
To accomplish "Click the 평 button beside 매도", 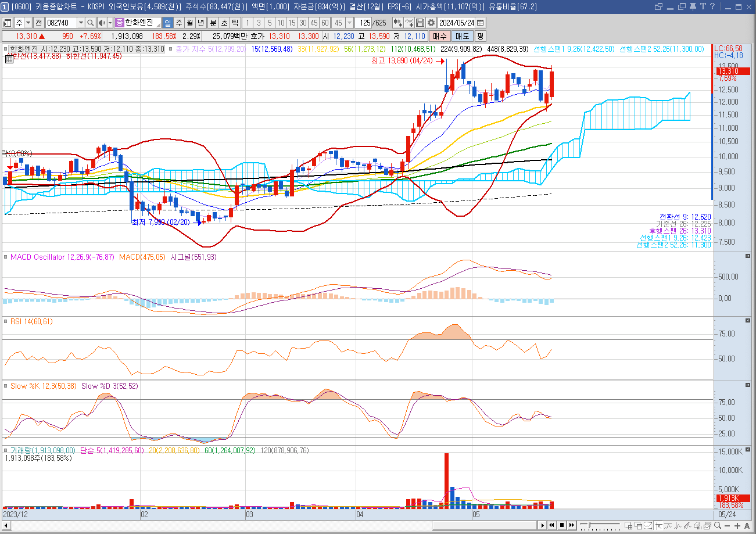I will (x=480, y=35).
